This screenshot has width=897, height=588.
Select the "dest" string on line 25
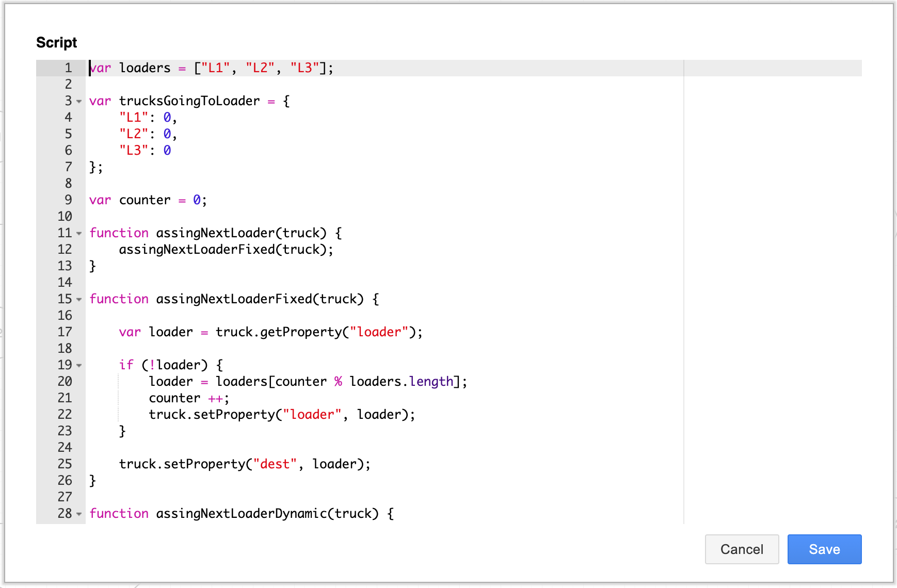click(275, 464)
